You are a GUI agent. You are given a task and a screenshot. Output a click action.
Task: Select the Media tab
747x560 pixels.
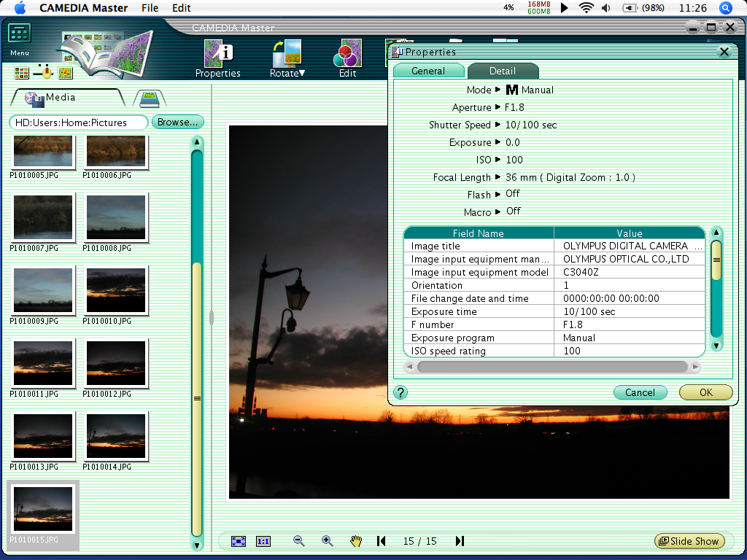pyautogui.click(x=66, y=98)
